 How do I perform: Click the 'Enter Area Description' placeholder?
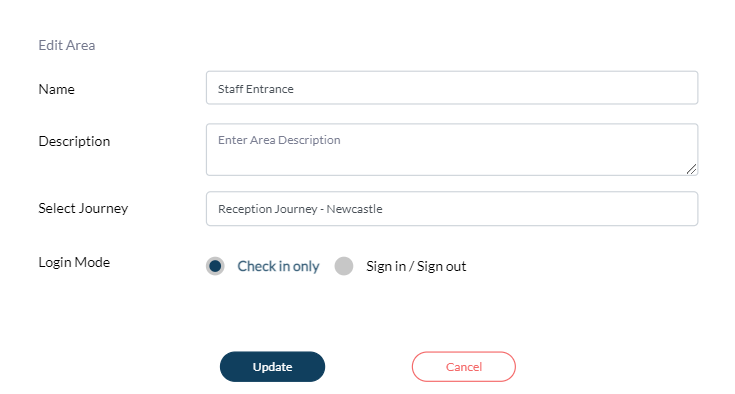point(279,140)
